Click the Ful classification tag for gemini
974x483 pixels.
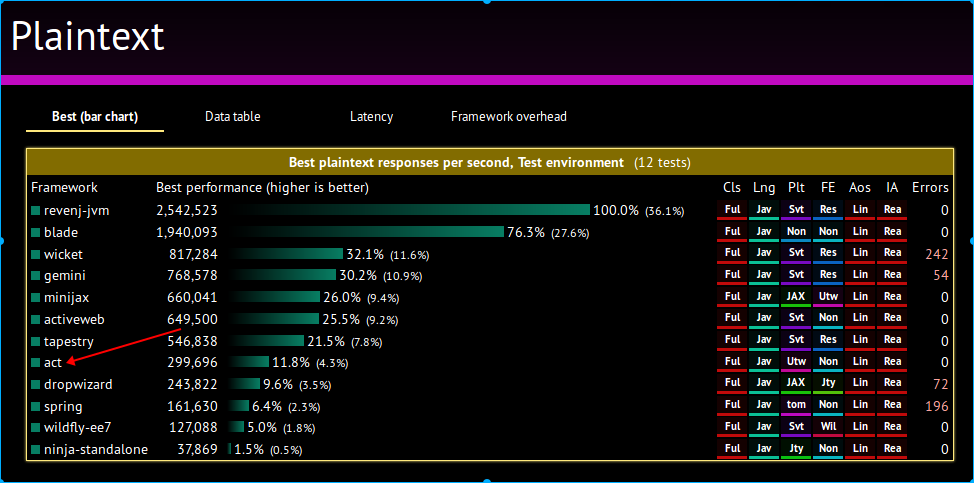732,274
